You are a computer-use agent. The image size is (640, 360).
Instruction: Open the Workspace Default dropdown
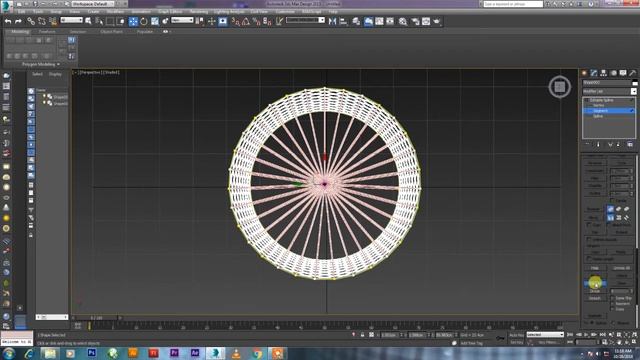click(x=94, y=4)
